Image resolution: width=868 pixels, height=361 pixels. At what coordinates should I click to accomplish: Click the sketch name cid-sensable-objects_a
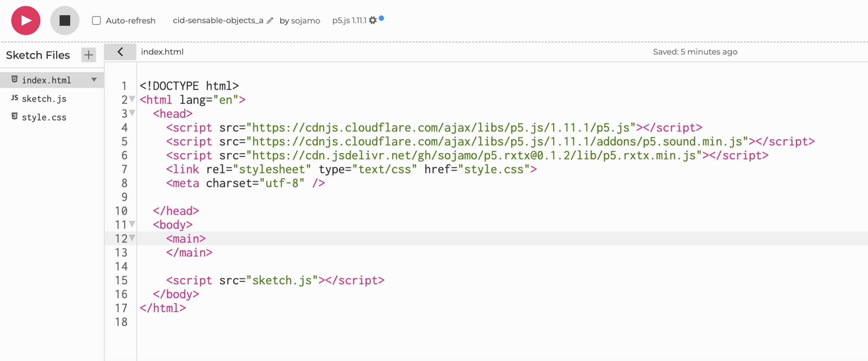pyautogui.click(x=218, y=20)
